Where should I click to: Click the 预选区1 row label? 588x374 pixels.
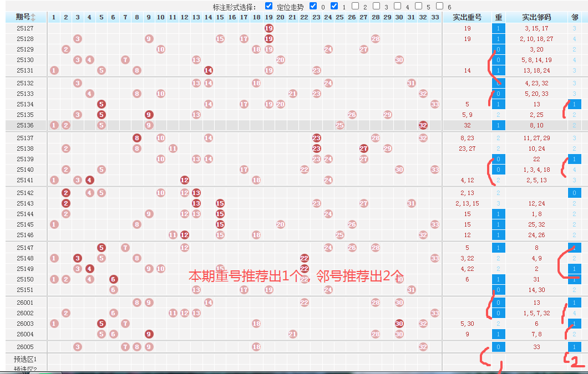[25, 359]
